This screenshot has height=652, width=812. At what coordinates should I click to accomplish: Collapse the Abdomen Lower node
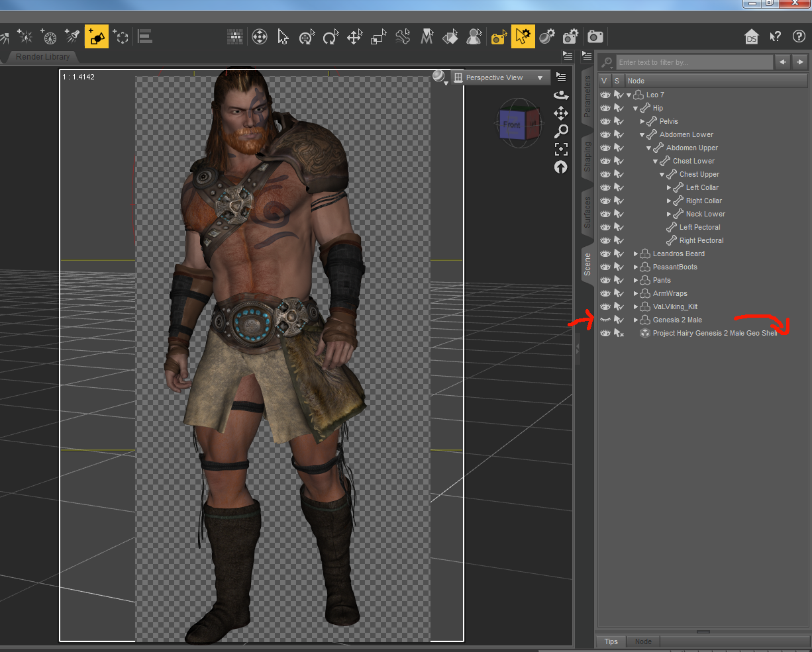tap(642, 135)
